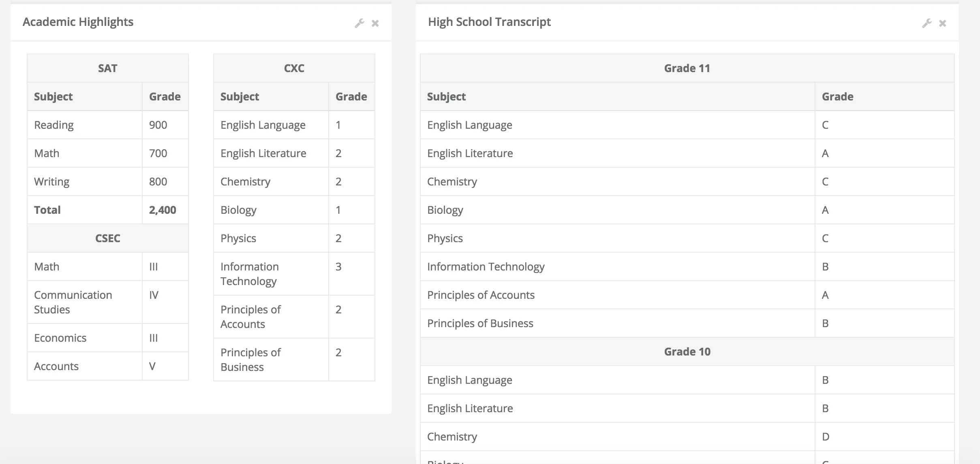Close the Academic Highlights panel
This screenshot has width=980, height=464.
[x=375, y=23]
